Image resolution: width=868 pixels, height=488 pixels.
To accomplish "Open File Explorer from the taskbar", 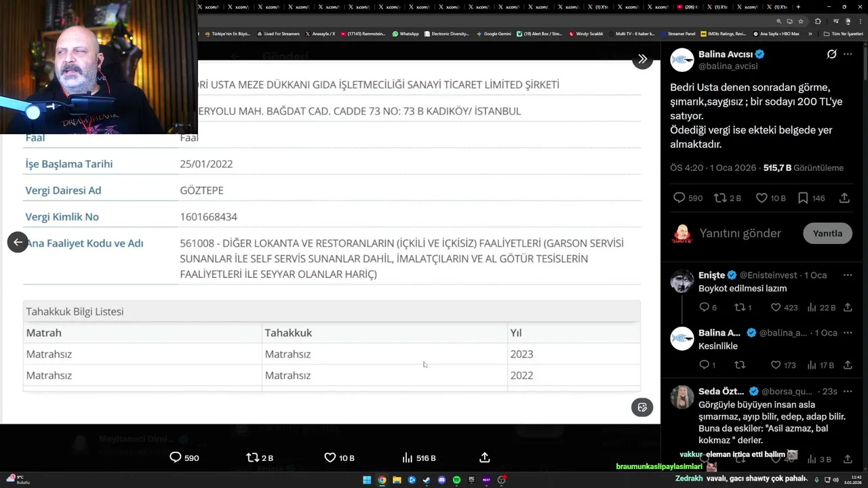I will [397, 480].
